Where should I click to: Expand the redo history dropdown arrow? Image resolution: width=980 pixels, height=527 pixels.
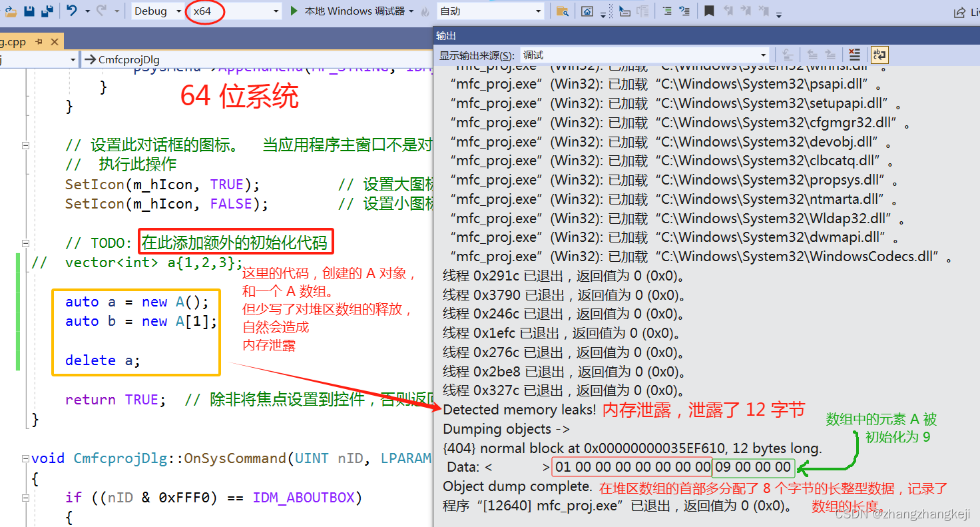coord(117,11)
